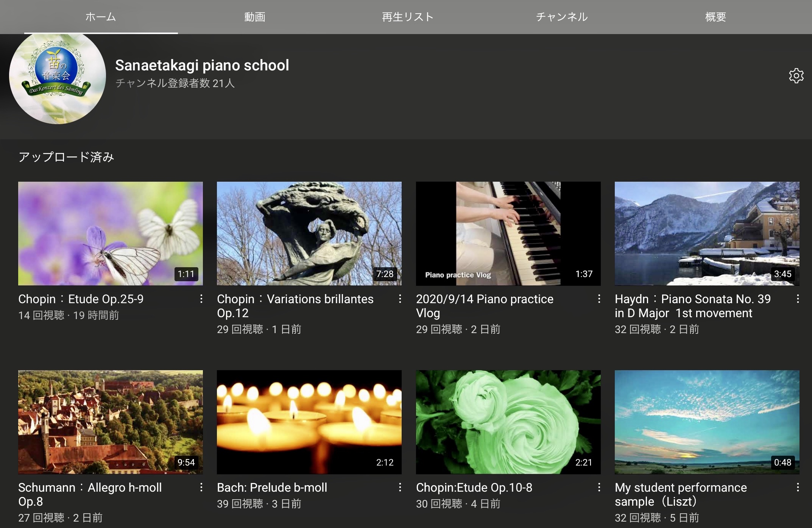Open more options for Chopin Variations brillantes Op.12

[x=400, y=299]
